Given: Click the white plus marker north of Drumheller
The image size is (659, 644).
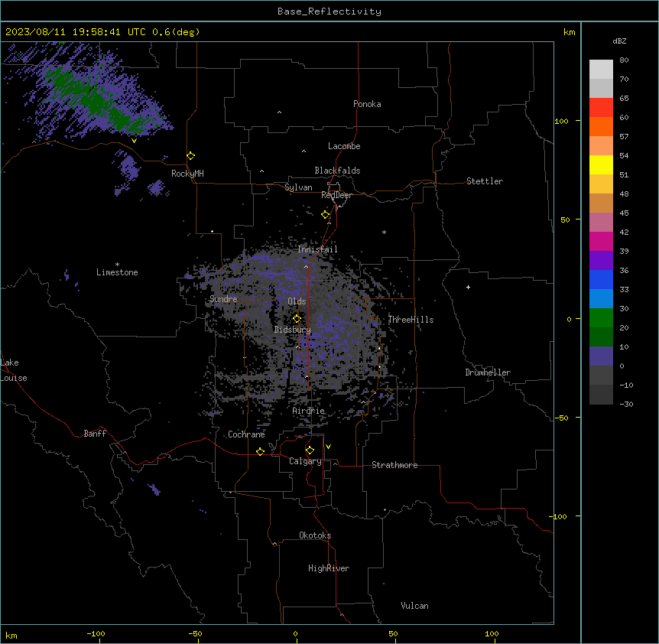Looking at the screenshot, I should (468, 287).
